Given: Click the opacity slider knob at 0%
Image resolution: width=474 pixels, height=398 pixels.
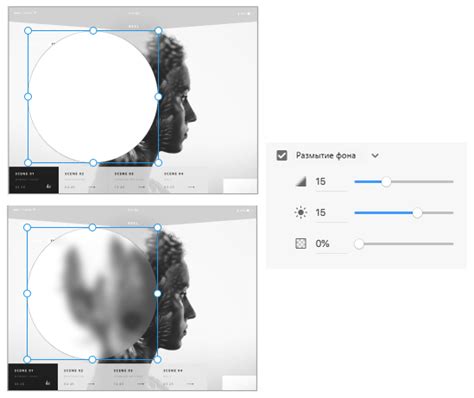Looking at the screenshot, I should 359,244.
